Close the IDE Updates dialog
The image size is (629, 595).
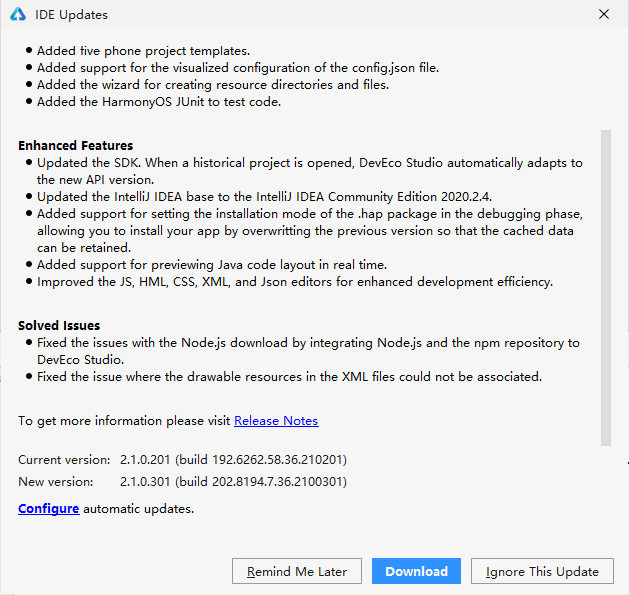pos(604,14)
